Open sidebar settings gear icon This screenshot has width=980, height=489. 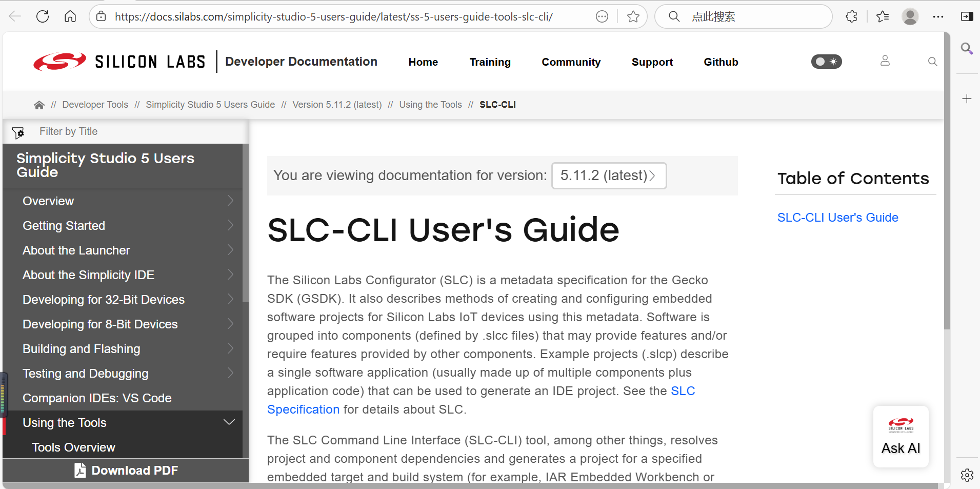pos(967,475)
